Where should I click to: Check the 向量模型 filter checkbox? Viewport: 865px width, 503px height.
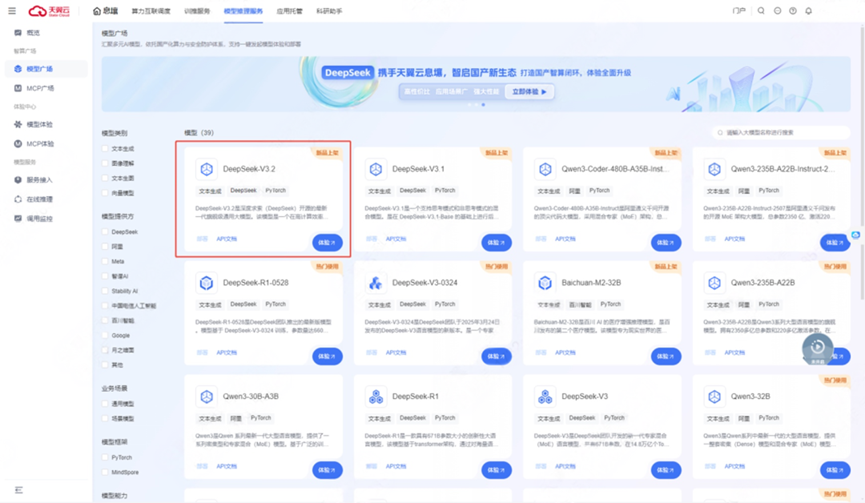(x=105, y=193)
